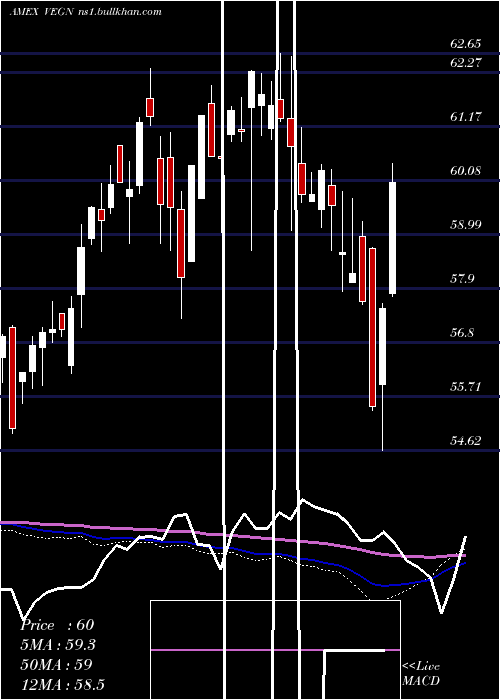Click the 58.99 price level label
Screen dimensions: 500x700
pos(465,225)
